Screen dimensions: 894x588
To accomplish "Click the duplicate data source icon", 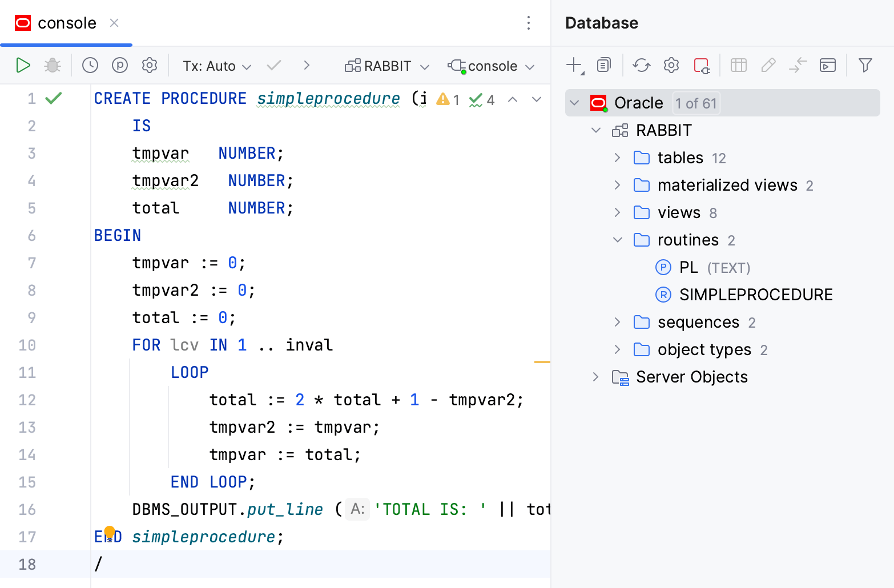I will pos(603,65).
